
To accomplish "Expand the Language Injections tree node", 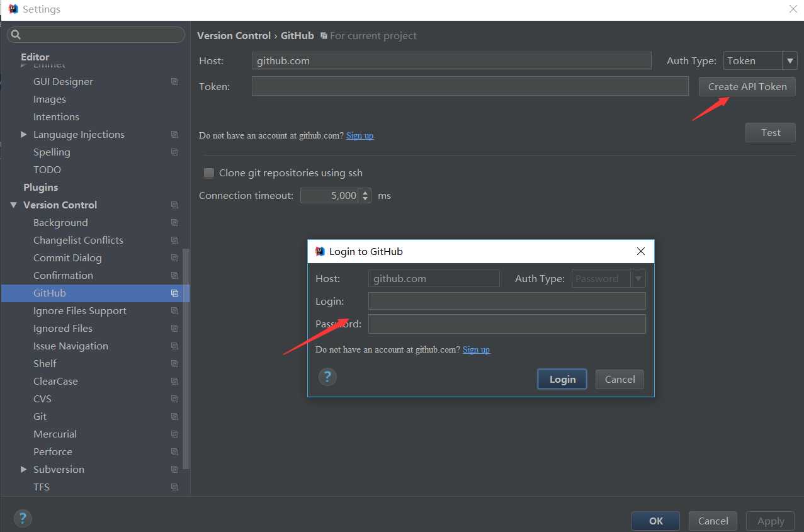I will coord(24,135).
